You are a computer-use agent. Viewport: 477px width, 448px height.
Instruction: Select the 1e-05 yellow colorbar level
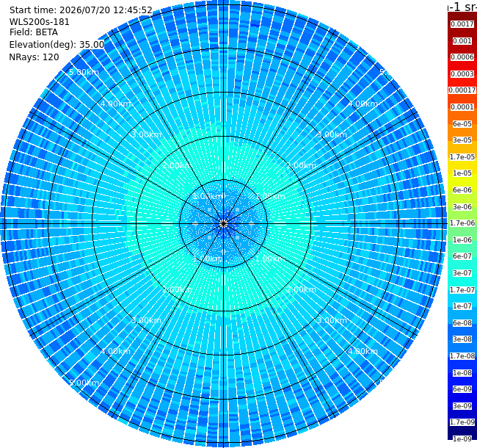(462, 173)
